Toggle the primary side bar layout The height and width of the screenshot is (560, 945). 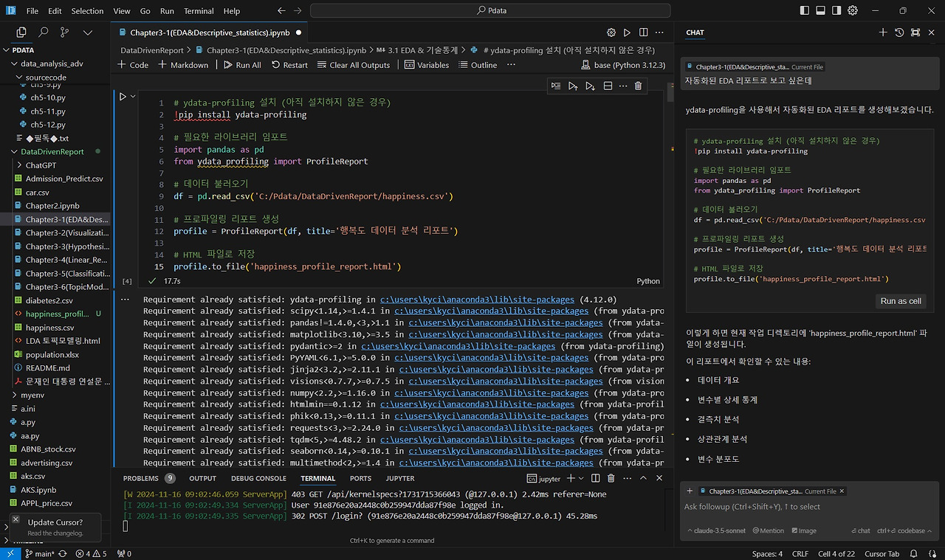click(804, 11)
